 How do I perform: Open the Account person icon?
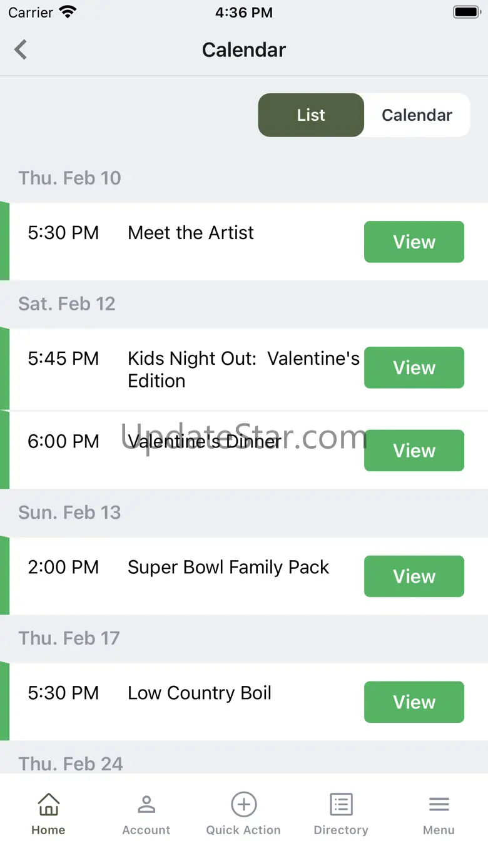click(x=146, y=804)
